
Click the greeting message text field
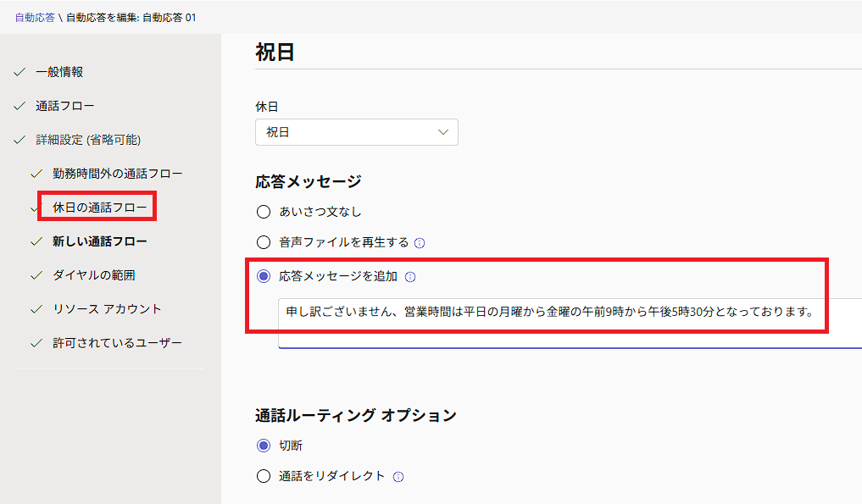point(570,324)
